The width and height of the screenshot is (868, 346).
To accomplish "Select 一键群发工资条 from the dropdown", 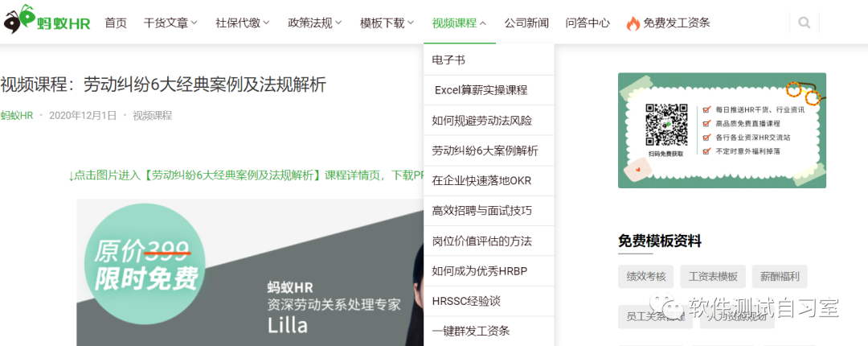I will (489, 331).
